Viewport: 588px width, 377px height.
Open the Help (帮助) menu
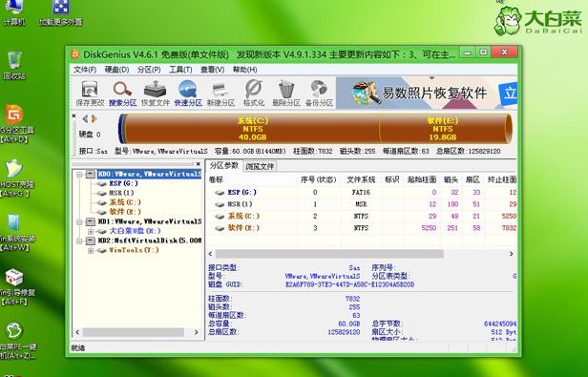click(245, 70)
